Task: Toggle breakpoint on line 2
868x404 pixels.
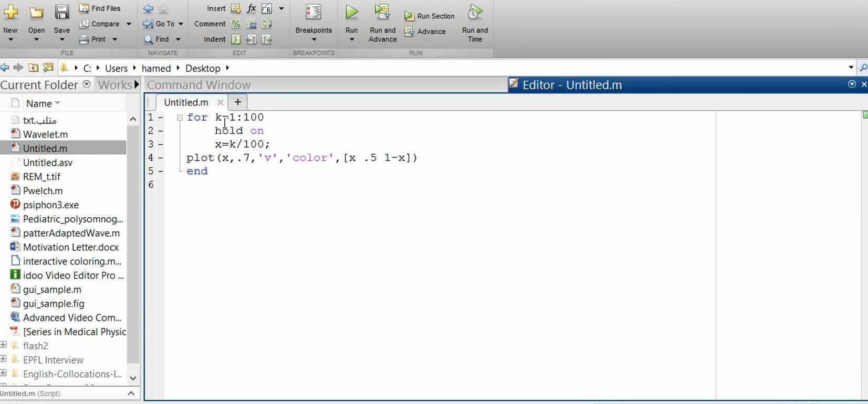Action: click(x=161, y=131)
